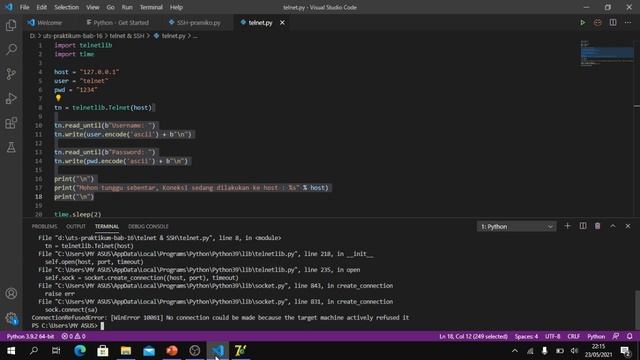Click code line time.sleep(2)
The image size is (640, 360).
78,214
